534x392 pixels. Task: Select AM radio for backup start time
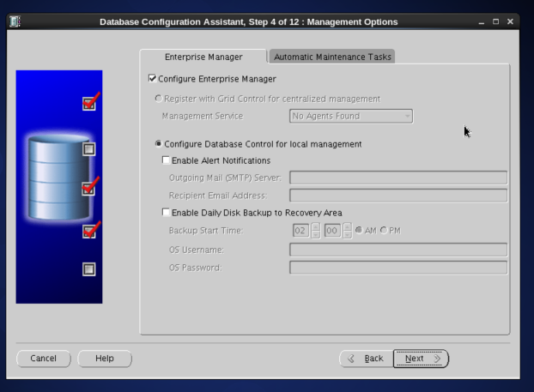pos(359,231)
